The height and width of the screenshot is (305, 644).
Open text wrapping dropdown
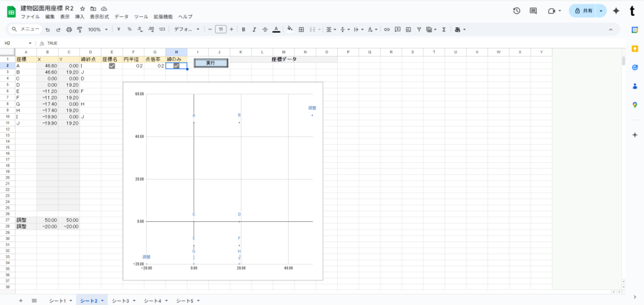(x=358, y=30)
